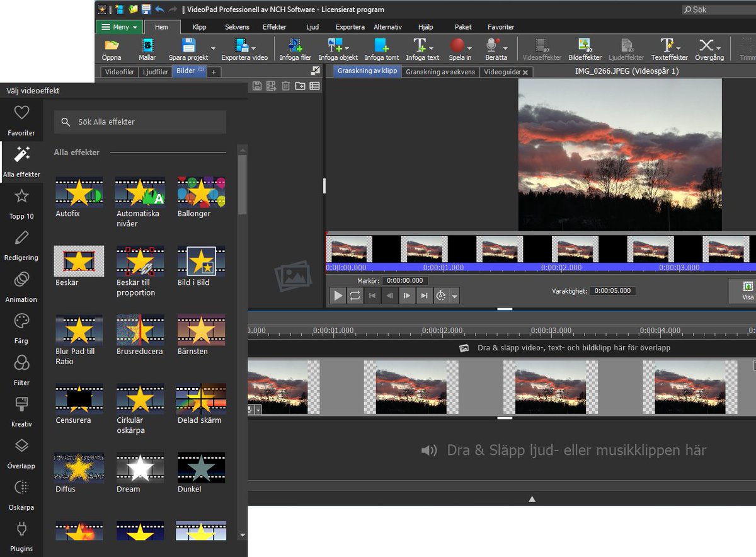
Task: Click the Berätta microphone icon
Action: point(492,45)
